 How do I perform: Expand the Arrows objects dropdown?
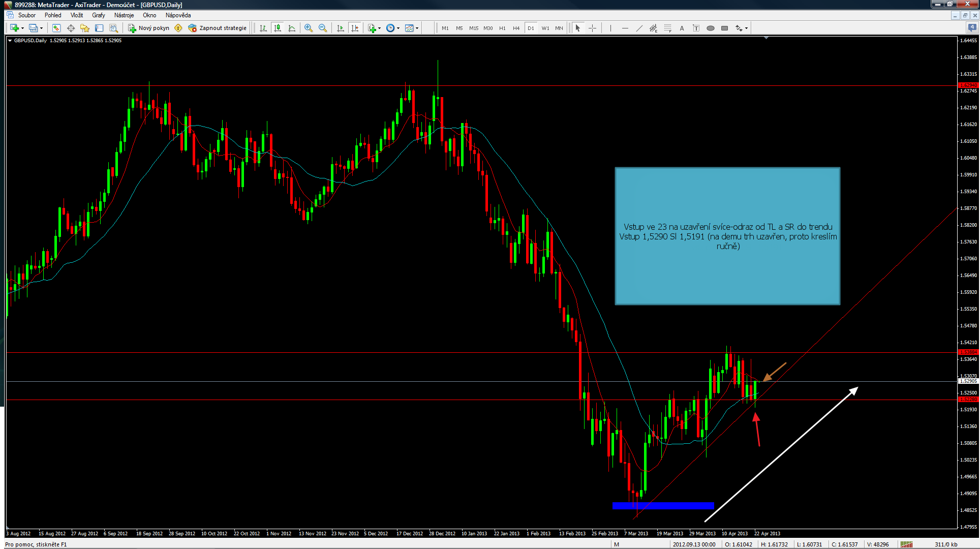746,28
